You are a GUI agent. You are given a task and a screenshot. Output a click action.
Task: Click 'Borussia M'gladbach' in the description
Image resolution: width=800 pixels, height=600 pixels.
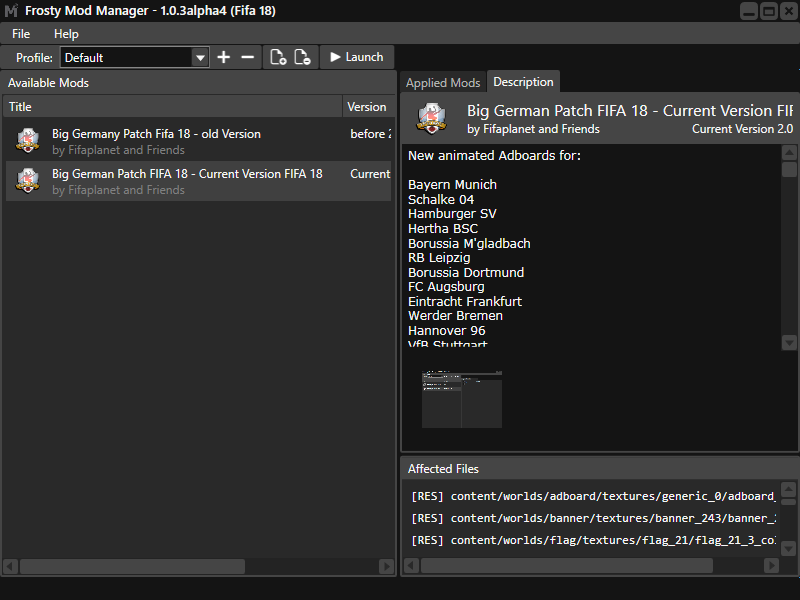(469, 243)
